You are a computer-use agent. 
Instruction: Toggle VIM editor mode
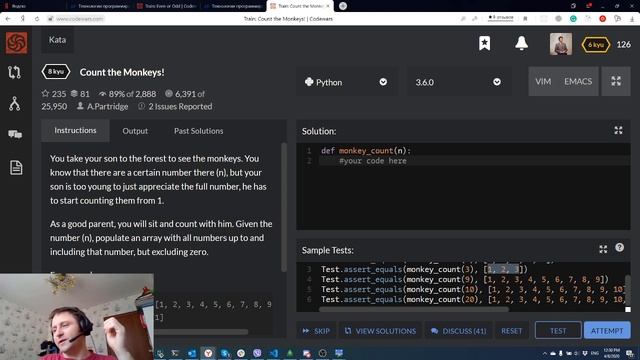[x=543, y=81]
